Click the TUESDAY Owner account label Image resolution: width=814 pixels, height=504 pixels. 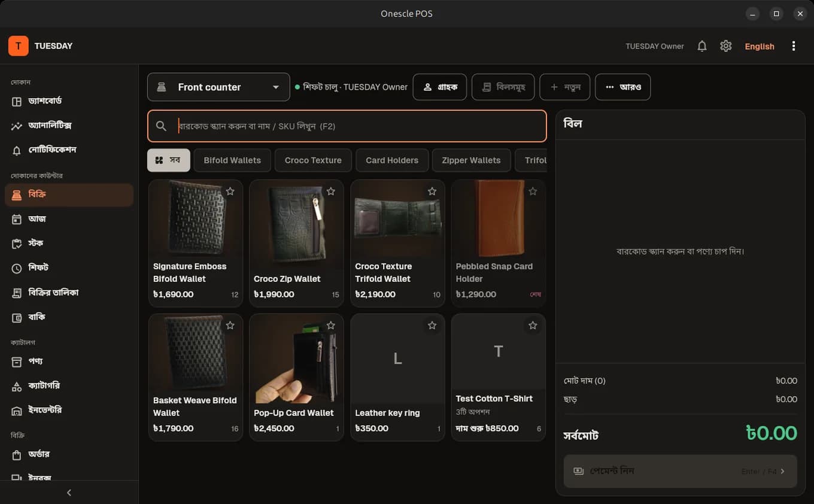[655, 47]
